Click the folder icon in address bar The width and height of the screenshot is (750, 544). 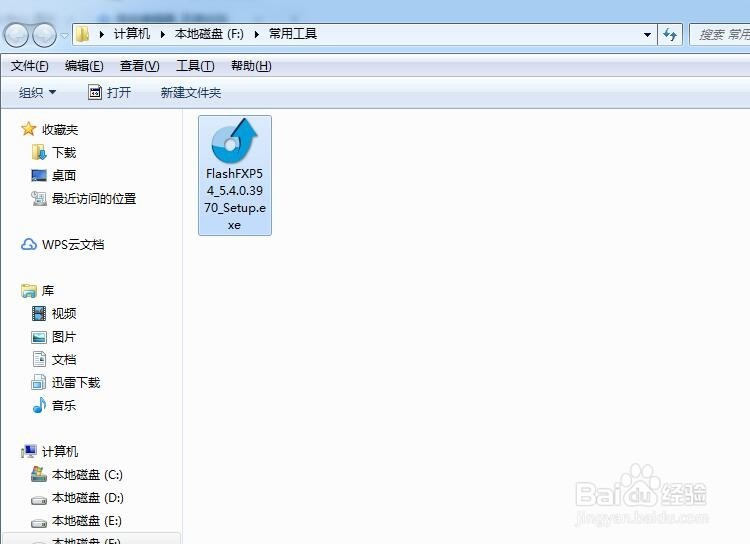(x=83, y=34)
